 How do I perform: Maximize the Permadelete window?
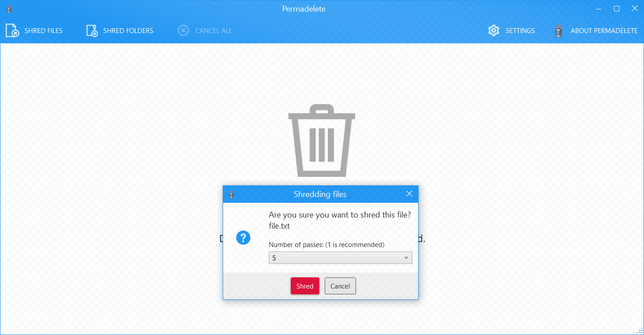617,8
